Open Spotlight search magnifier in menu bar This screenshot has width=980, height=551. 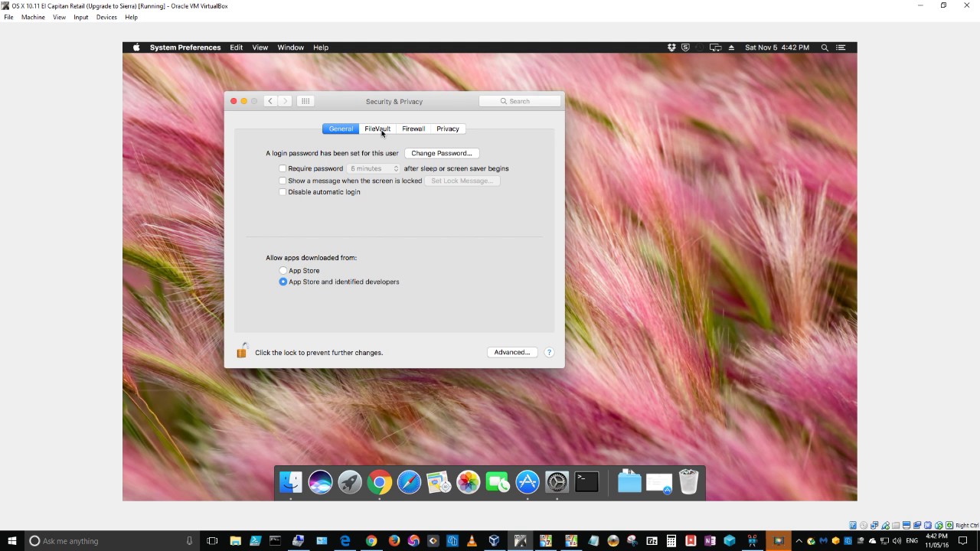[x=825, y=47]
